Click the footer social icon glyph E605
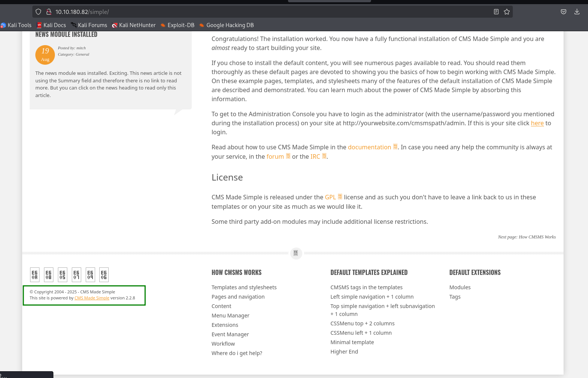Viewport: 588px width, 378px height. tap(62, 275)
